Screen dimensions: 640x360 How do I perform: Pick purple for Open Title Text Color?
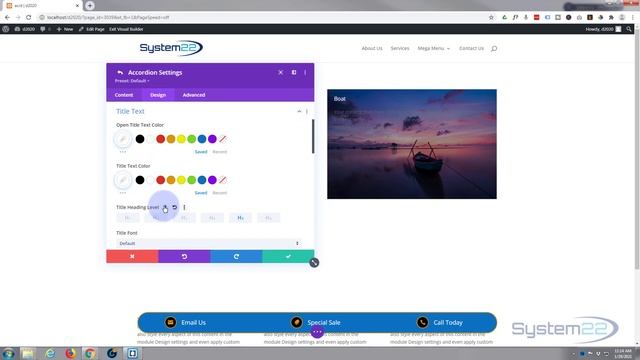point(212,139)
